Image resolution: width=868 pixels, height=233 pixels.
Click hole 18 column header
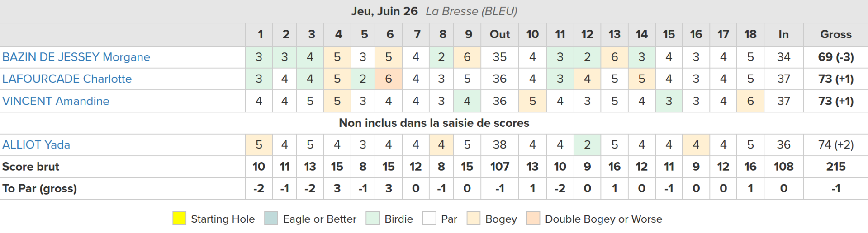(x=750, y=34)
